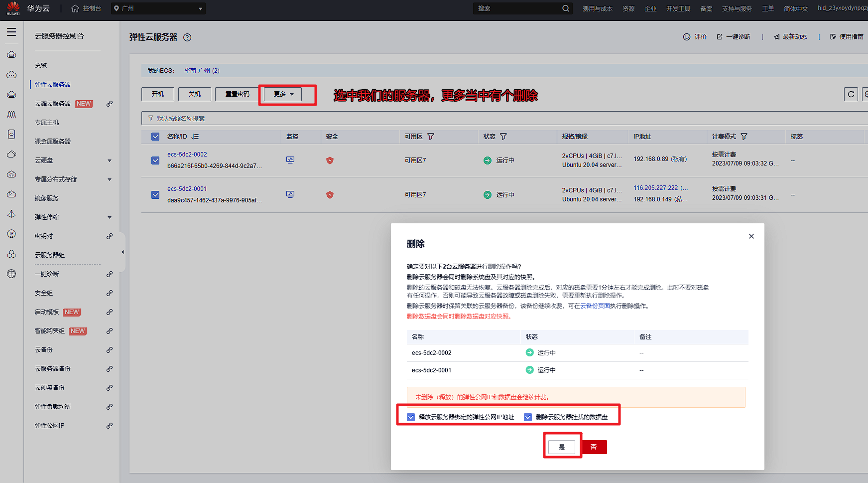The height and width of the screenshot is (483, 868).
Task: Click security shield icon for ecs-5dc2-0002
Action: tap(330, 161)
